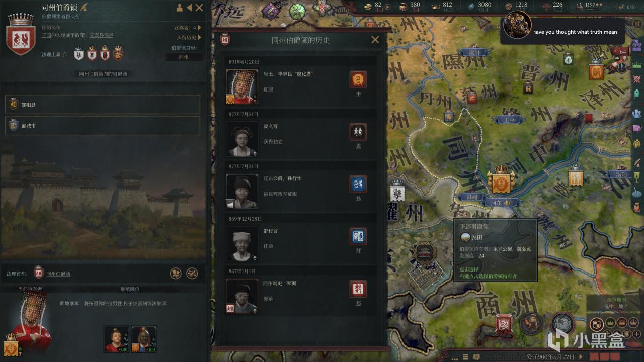Open the 同州伯爵领 de jure capital link
This screenshot has height=362, width=644.
[x=58, y=274]
